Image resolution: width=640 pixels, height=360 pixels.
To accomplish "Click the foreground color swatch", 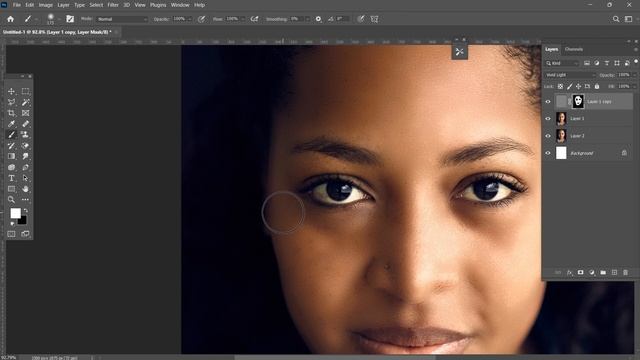I will (x=15, y=213).
